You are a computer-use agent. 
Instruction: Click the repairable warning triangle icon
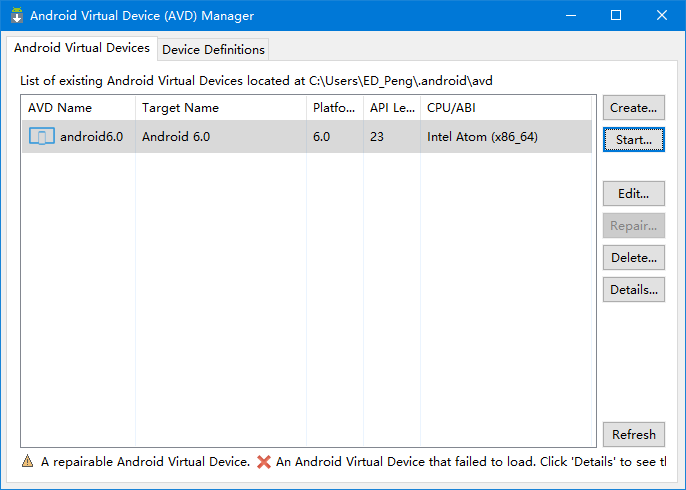28,462
